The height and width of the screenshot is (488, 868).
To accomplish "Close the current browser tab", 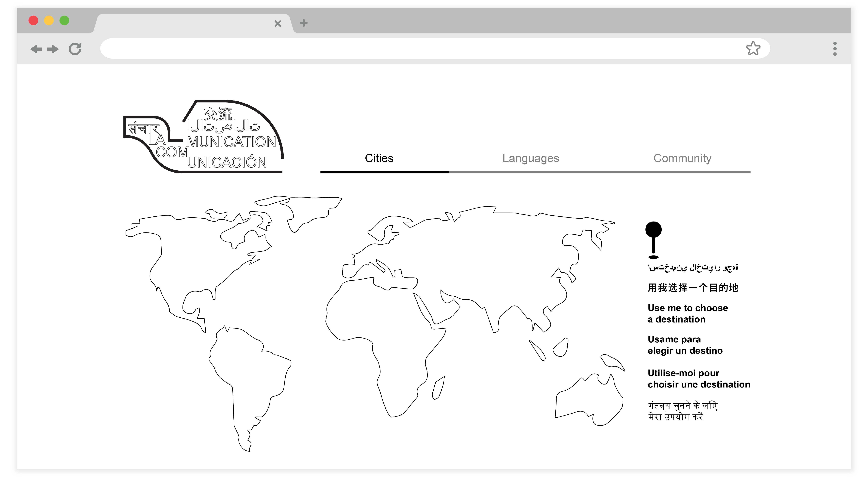I will click(x=278, y=24).
